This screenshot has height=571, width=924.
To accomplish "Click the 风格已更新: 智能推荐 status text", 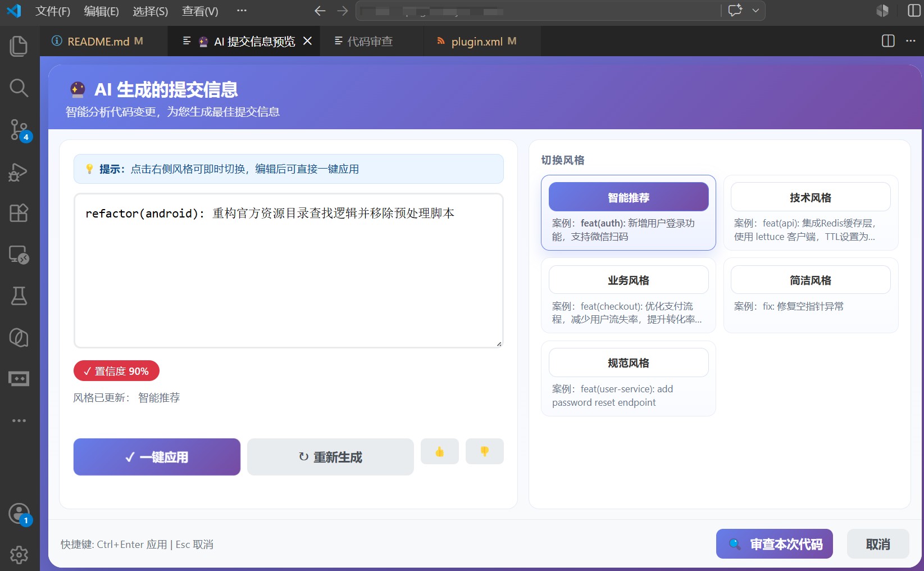I will click(x=126, y=397).
